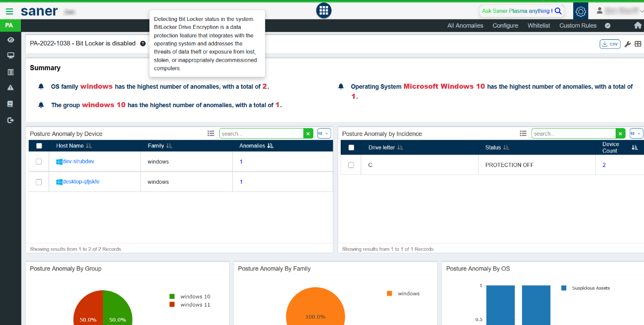Sort Device table by Anomalies icon
The height and width of the screenshot is (325, 644).
270,146
